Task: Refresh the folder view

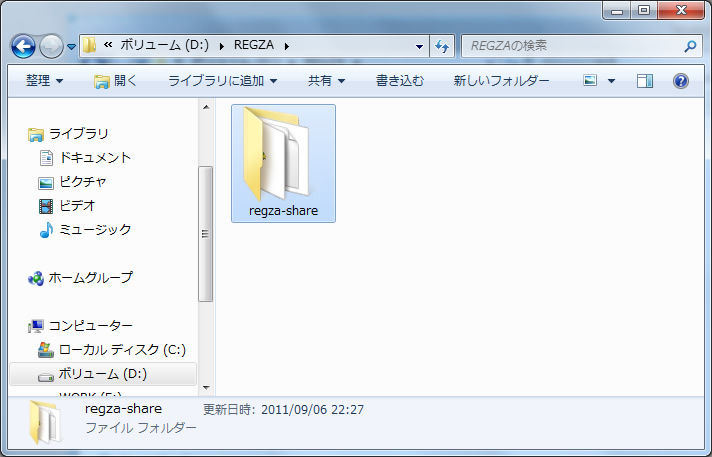Action: 442,46
